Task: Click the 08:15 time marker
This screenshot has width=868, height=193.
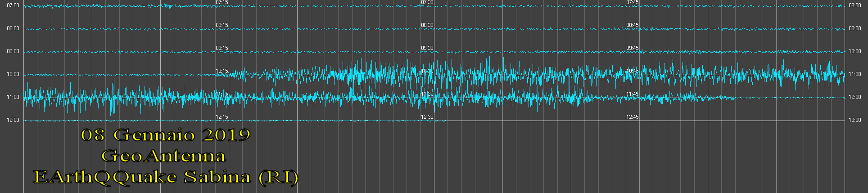Action: 222,25
